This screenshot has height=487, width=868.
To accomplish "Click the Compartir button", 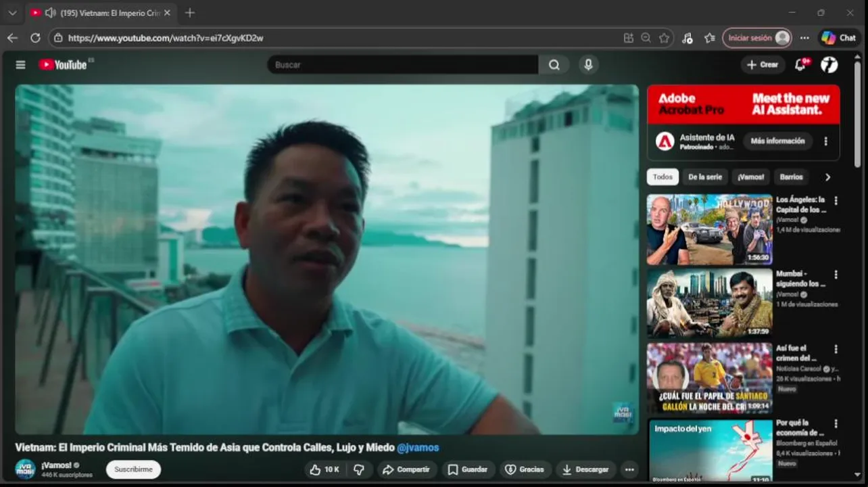I will 406,469.
